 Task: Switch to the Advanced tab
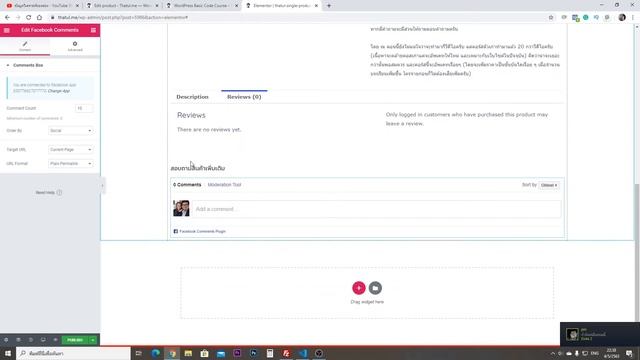tap(75, 46)
